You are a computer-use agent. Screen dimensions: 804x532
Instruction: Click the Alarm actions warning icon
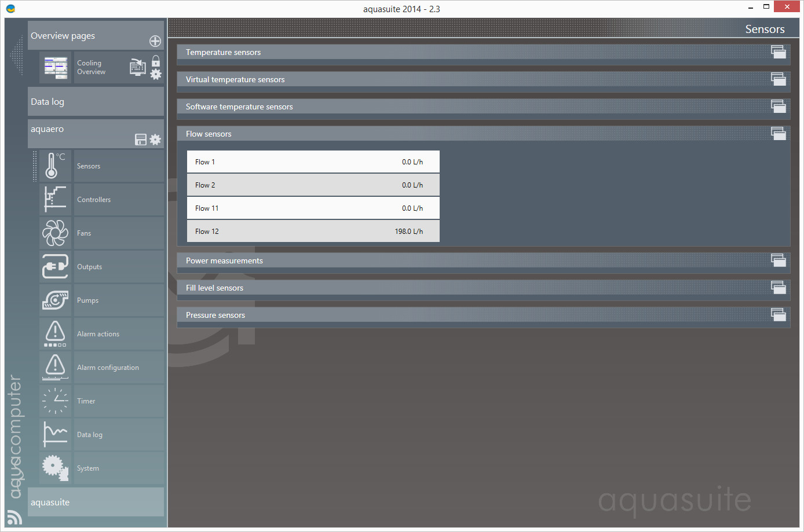coord(56,334)
